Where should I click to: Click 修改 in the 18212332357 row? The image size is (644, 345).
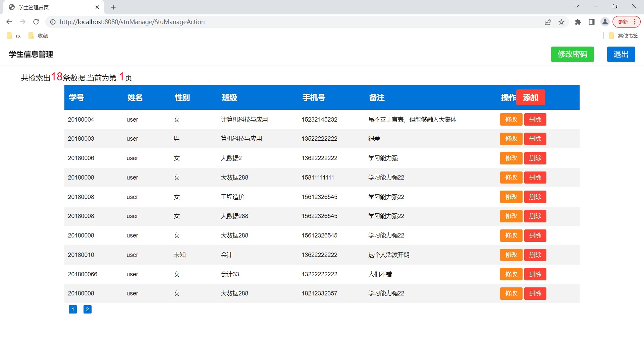pyautogui.click(x=511, y=293)
